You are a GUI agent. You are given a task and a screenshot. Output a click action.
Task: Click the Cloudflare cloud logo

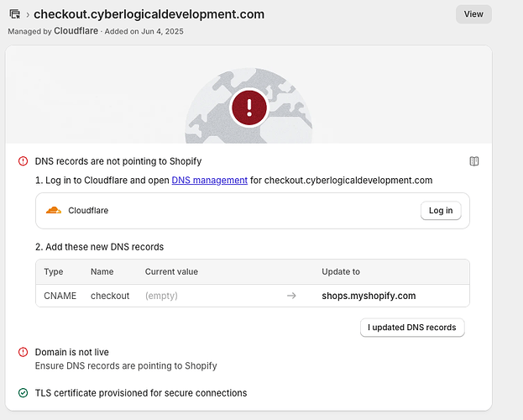[54, 210]
